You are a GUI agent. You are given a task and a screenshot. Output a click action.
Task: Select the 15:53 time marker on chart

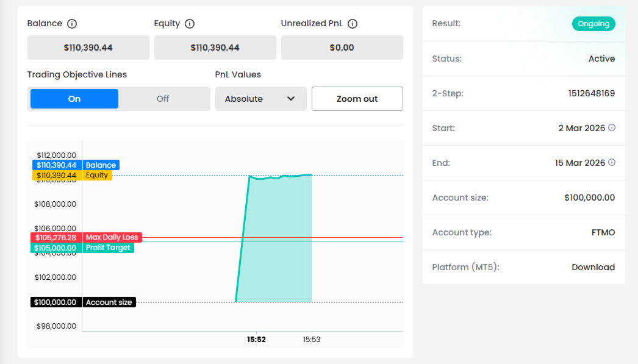312,340
